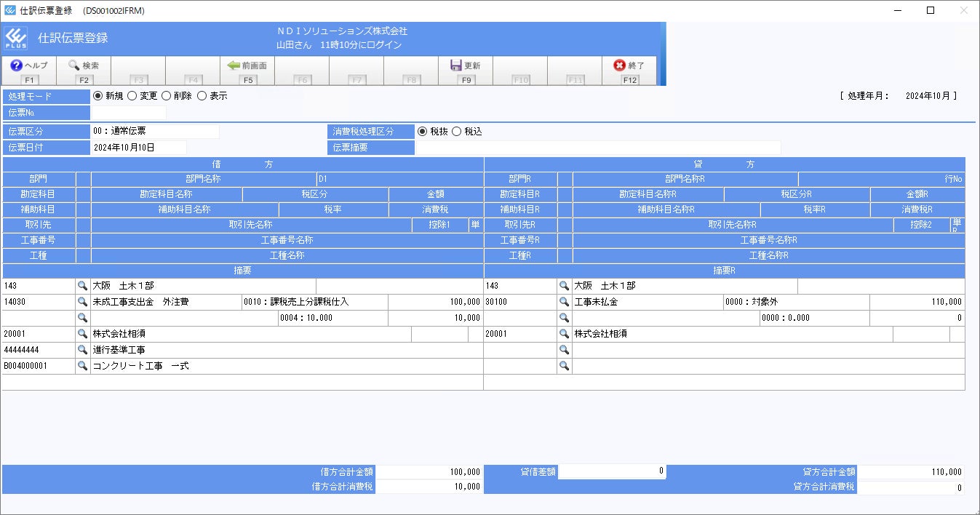Click magnifier beside work type B004000001
This screenshot has width=980, height=515.
[x=83, y=366]
